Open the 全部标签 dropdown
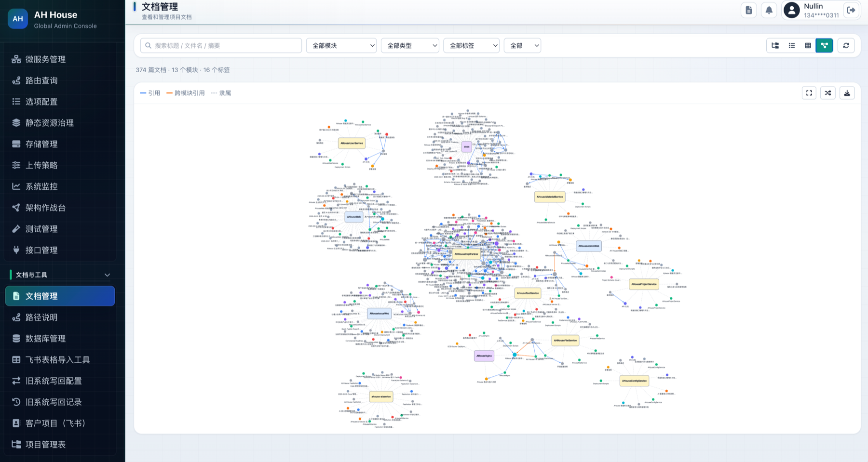 point(471,46)
